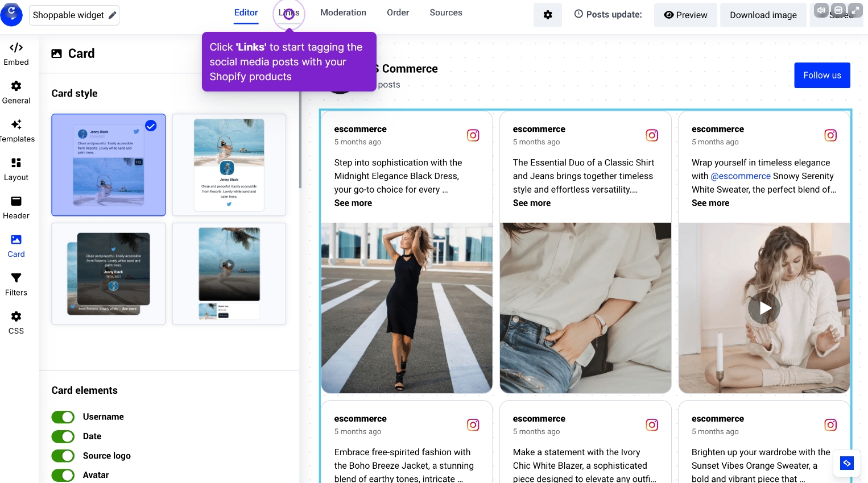Screen dimensions: 868x483
Task: Select the second card style thumbnail
Action: click(x=229, y=165)
